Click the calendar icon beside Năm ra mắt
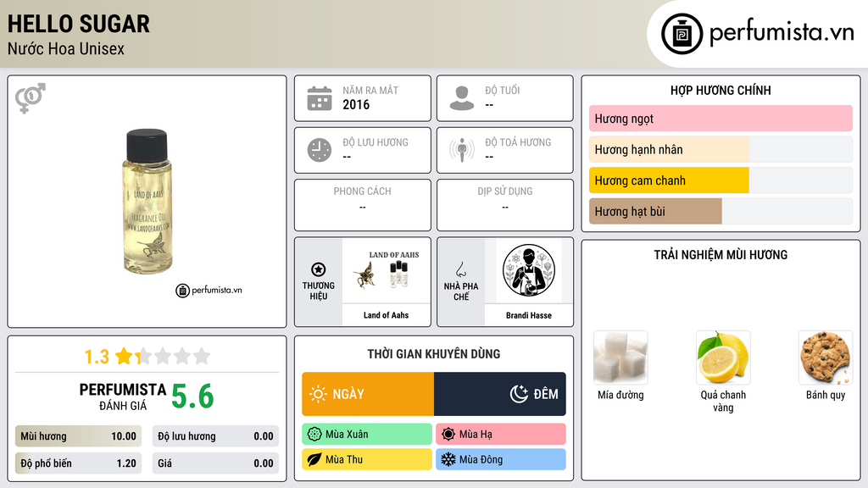This screenshot has width=868, height=488. (320, 98)
